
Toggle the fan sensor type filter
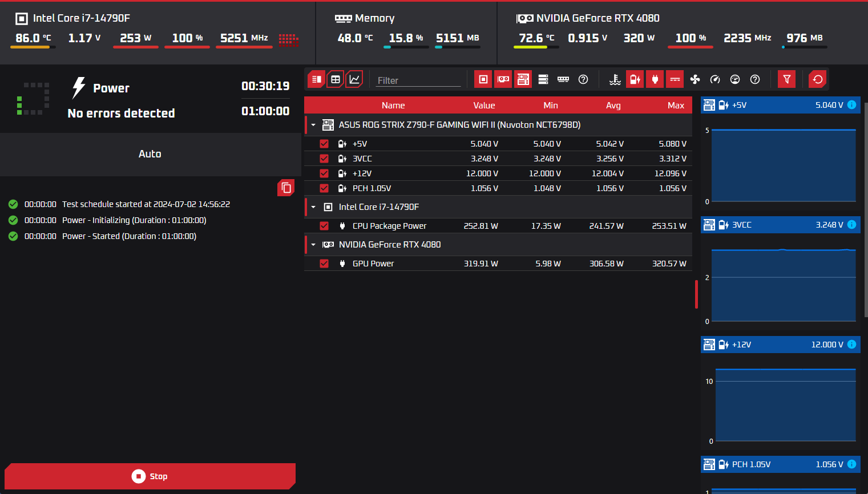coord(695,79)
